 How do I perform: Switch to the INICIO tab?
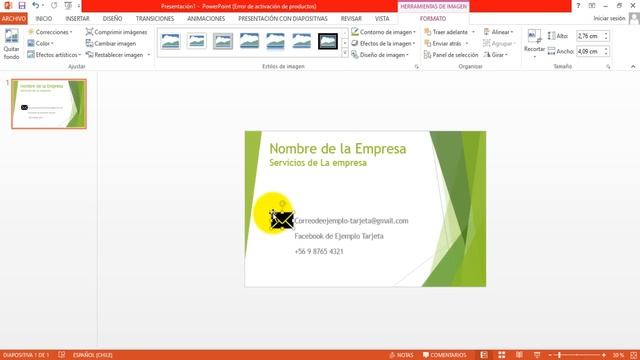tap(43, 19)
